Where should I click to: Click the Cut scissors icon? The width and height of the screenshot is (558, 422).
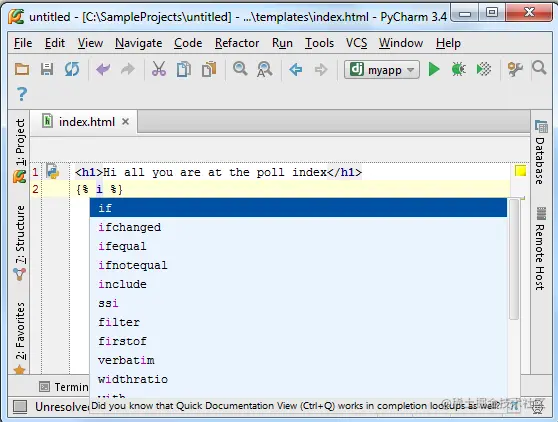(x=159, y=69)
